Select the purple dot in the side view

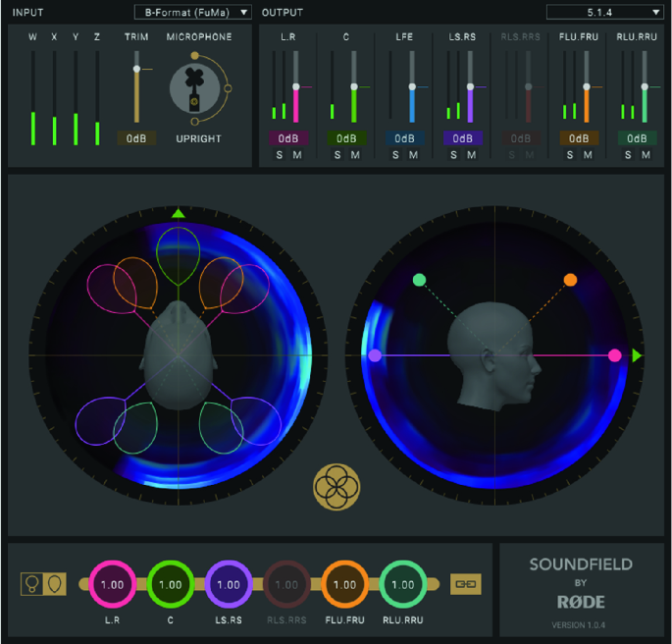click(x=374, y=355)
